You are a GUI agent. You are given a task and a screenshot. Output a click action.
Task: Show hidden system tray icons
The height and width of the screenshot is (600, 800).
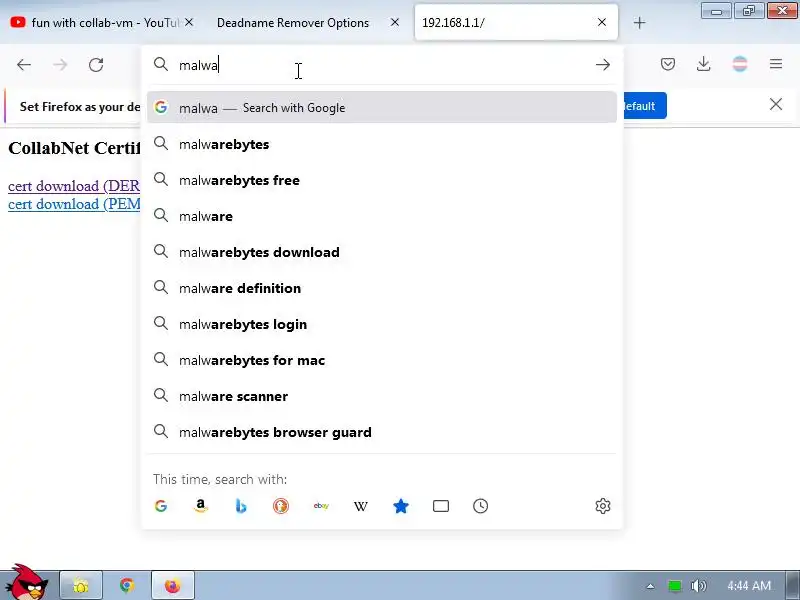click(650, 586)
